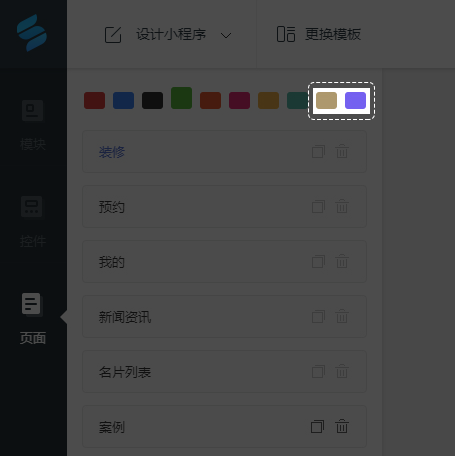Select the 名片列表 page item
The width and height of the screenshot is (455, 456).
[x=224, y=372]
